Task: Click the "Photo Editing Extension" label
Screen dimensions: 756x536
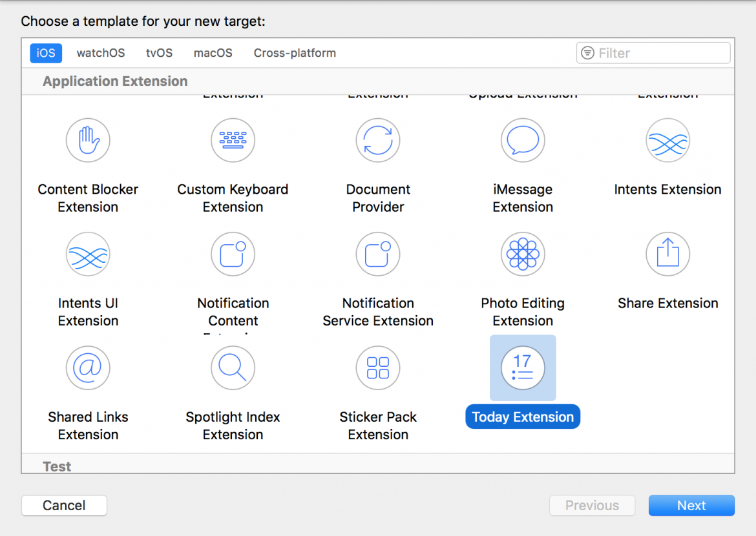Action: 523,312
